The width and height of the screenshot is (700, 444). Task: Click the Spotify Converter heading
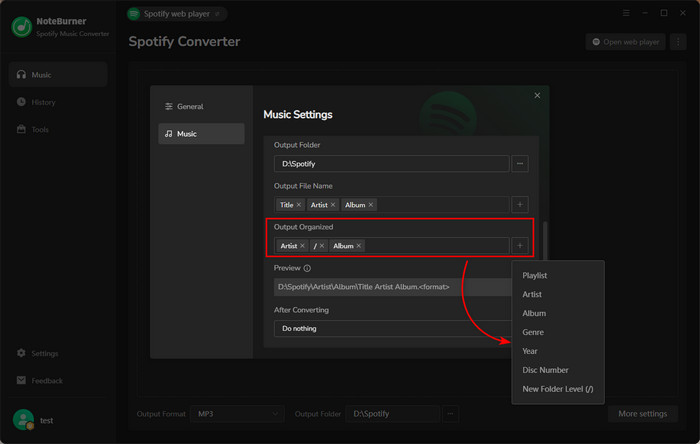point(184,41)
